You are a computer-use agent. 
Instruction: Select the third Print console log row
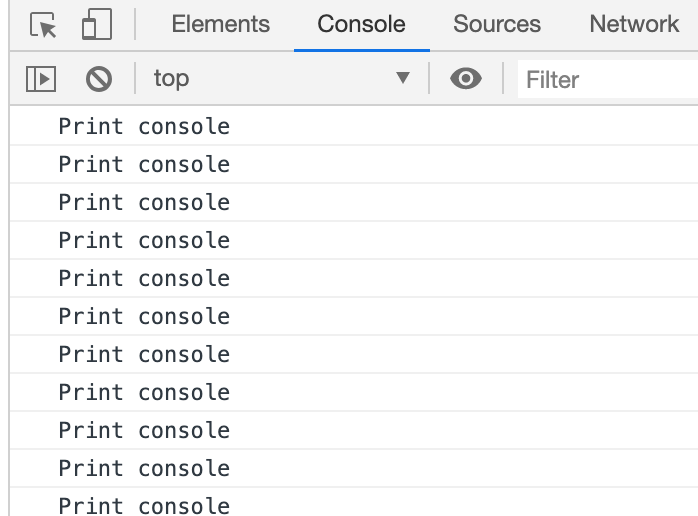coord(354,202)
